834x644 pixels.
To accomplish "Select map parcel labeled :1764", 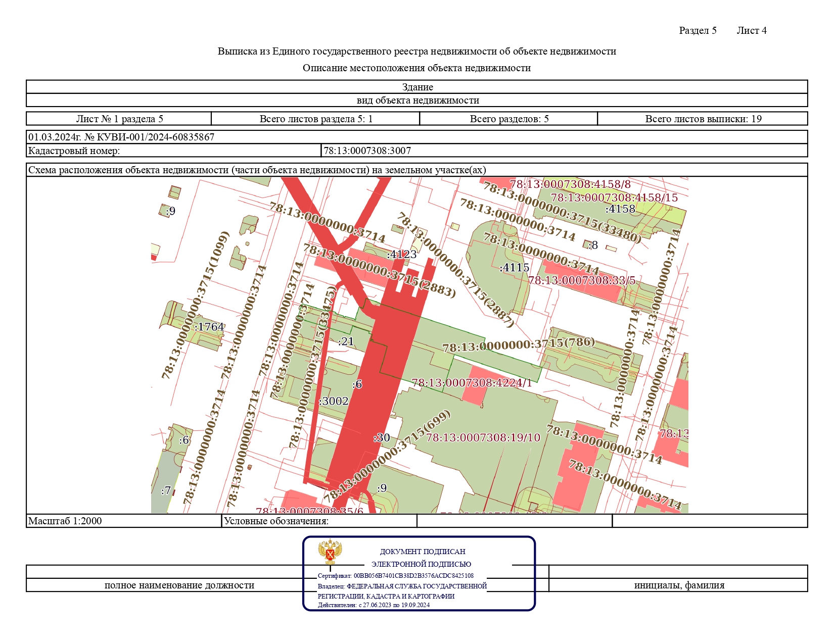I will (209, 327).
